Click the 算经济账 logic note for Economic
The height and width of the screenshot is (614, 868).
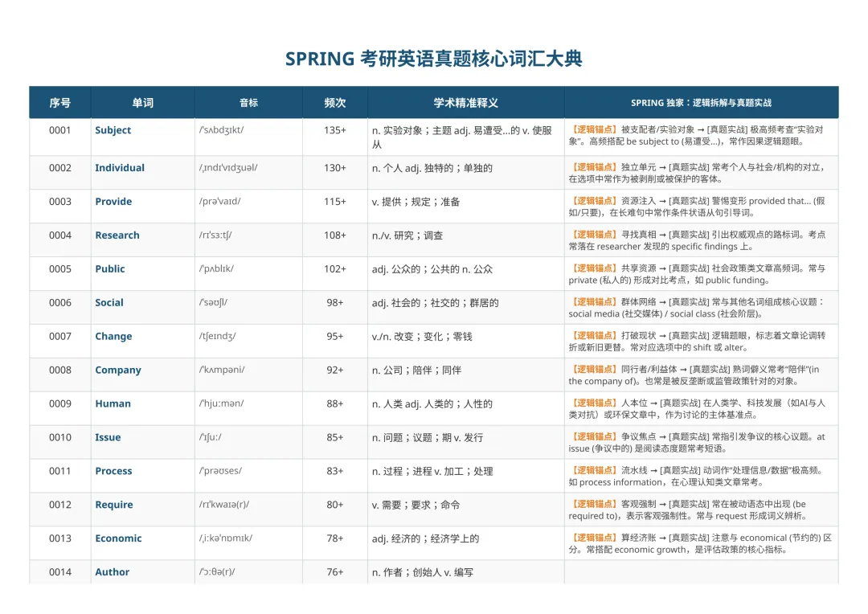pyautogui.click(x=700, y=544)
